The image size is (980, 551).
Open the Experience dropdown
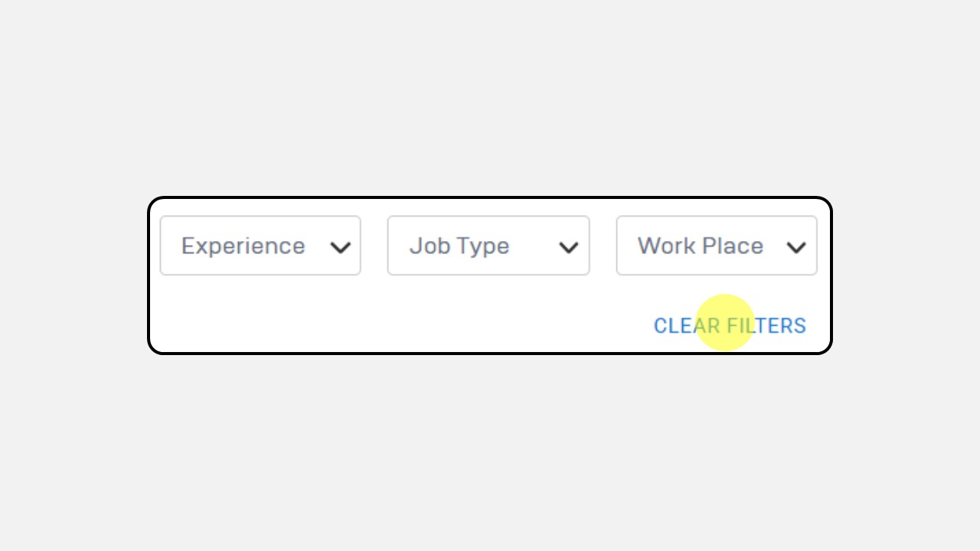coord(260,246)
